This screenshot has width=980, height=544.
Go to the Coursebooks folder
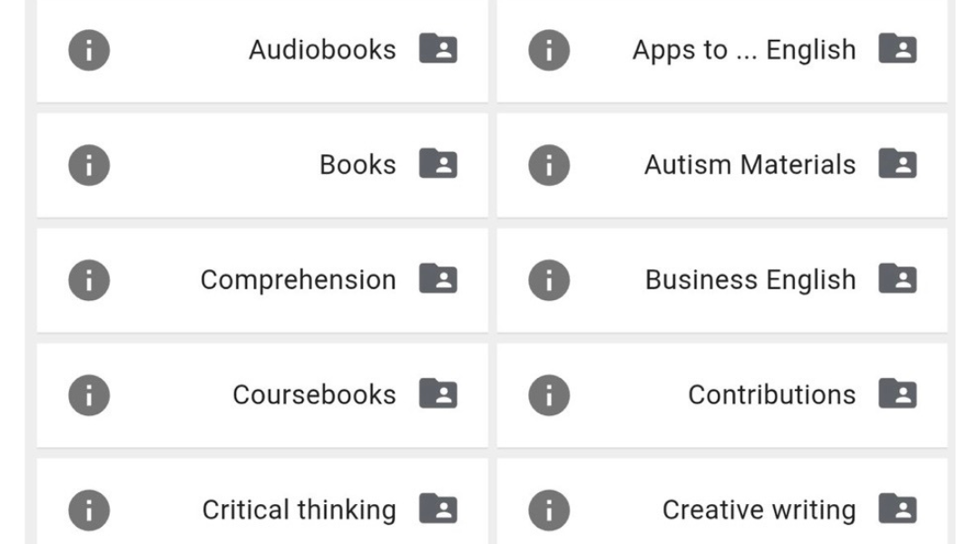click(x=314, y=395)
